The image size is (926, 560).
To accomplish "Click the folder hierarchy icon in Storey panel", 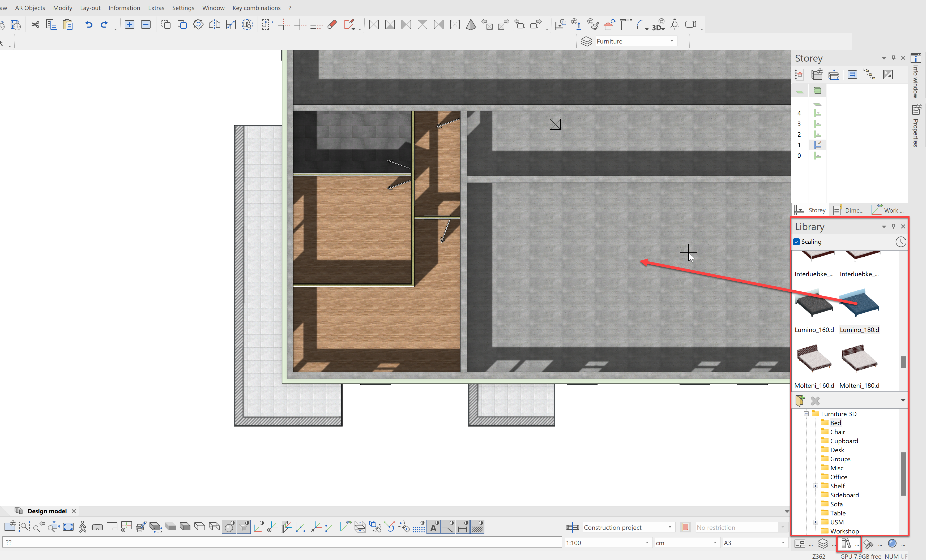I will pos(869,75).
